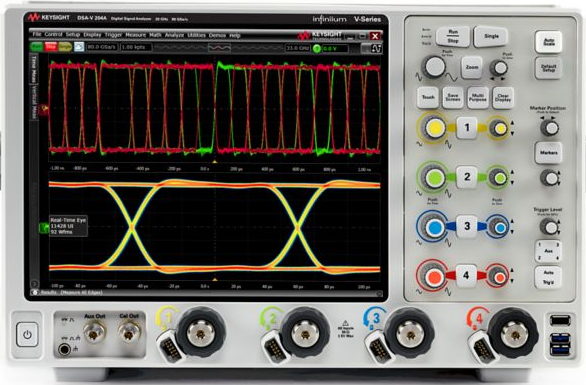Open the Analyze menu
This screenshot has height=385, width=586.
(x=174, y=35)
